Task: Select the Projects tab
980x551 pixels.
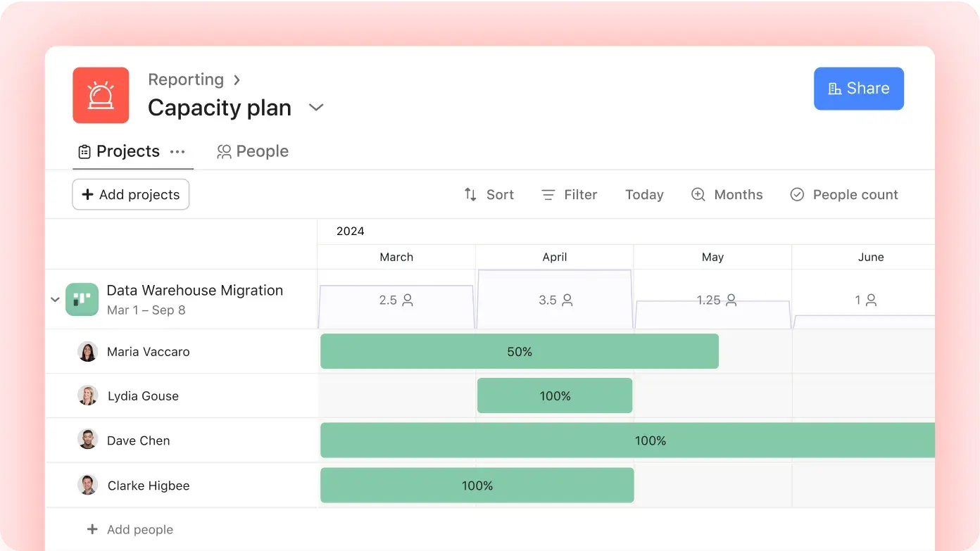Action: tap(119, 151)
